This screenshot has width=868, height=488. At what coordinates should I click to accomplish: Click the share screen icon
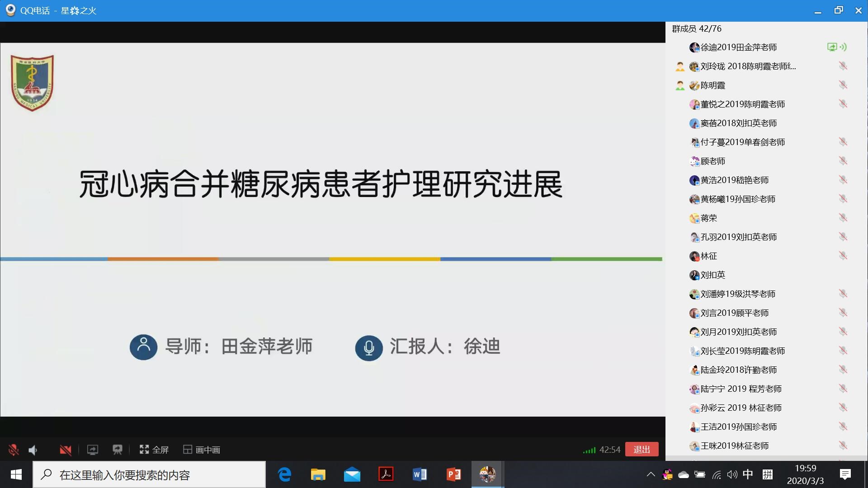(x=92, y=450)
